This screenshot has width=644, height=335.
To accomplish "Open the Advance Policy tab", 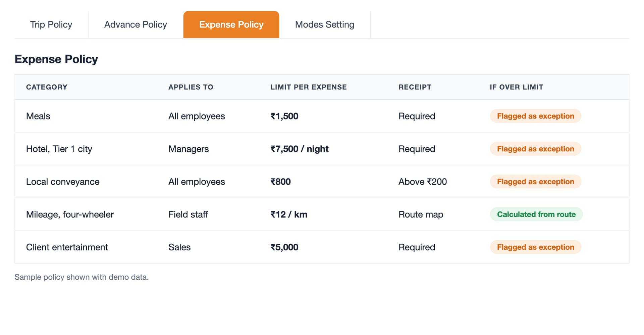I will click(x=136, y=25).
